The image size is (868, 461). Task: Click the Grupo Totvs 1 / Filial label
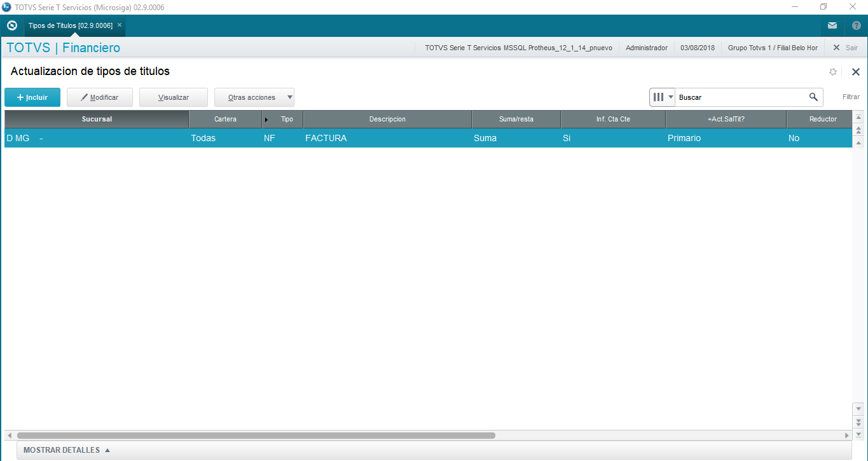[x=773, y=48]
